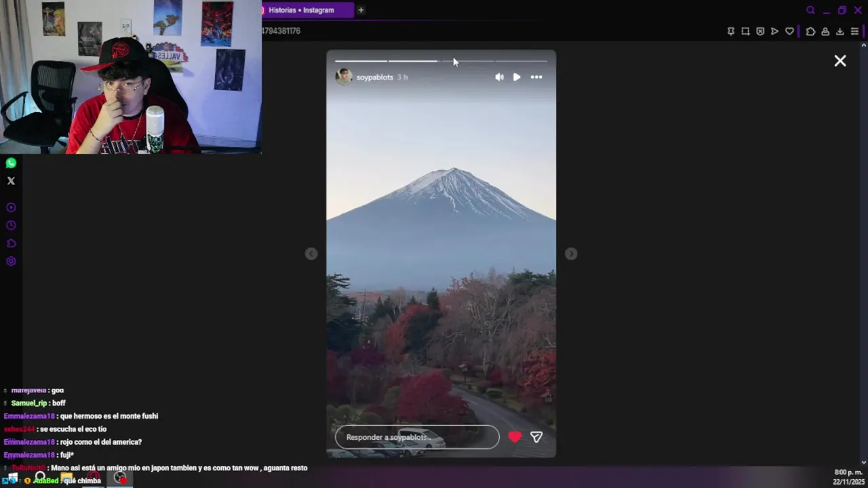Click the '3 h' story timestamp
The width and height of the screenshot is (868, 488).
(402, 77)
